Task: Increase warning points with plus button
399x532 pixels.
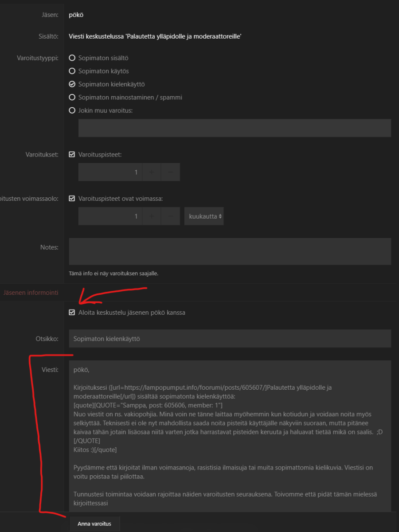Action: (x=152, y=172)
